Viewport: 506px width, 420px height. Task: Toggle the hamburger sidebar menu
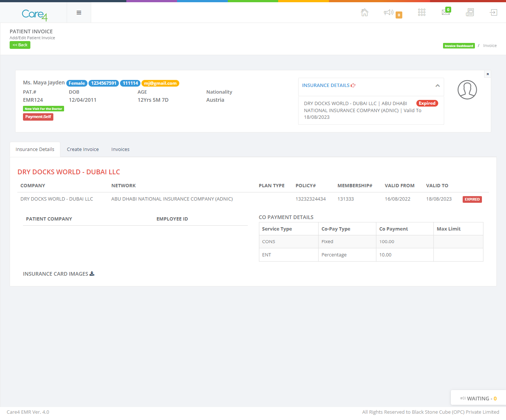coord(79,13)
